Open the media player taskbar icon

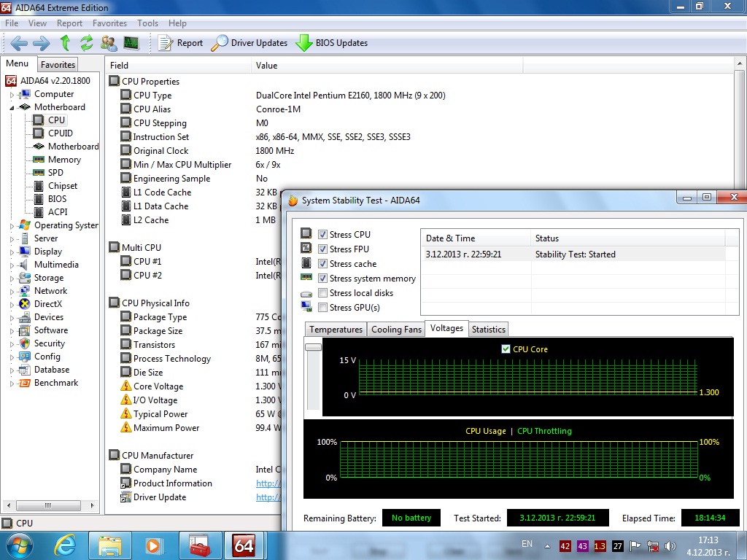click(153, 545)
